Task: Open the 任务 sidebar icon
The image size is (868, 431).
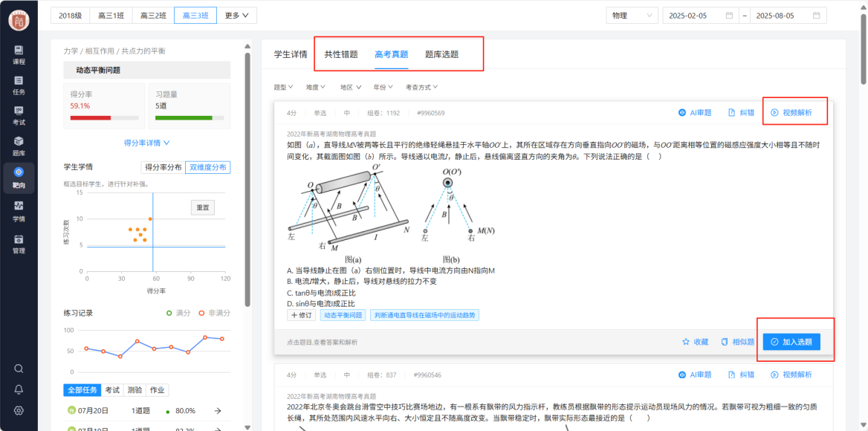Action: coord(19,85)
